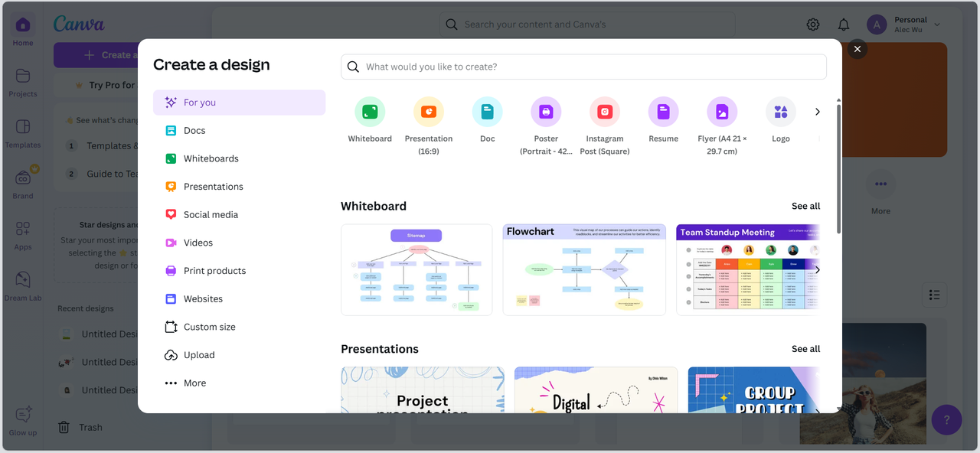Click the Canva logo
This screenshot has width=980, height=453.
79,24
